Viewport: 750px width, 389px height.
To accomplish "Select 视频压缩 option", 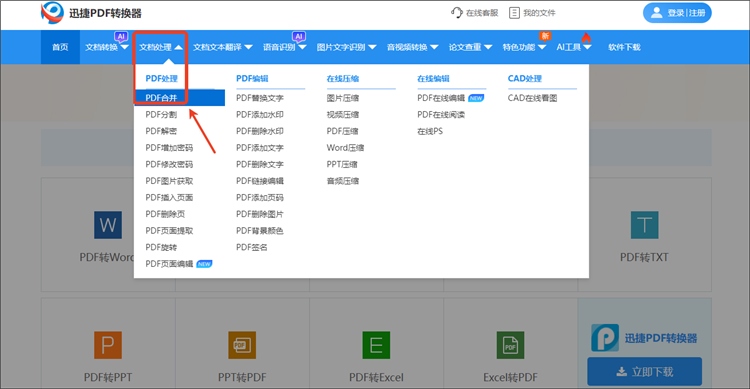I will click(342, 114).
